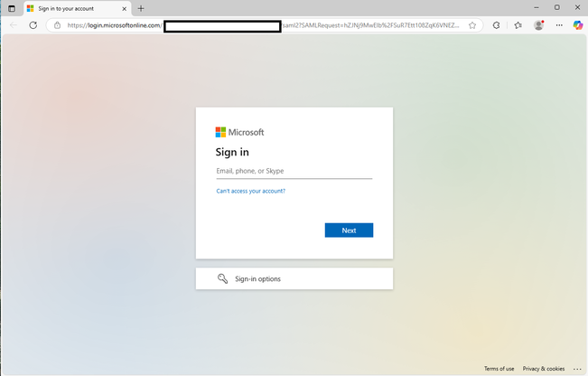Focus the Email, phone, or Skype field
This screenshot has height=376, width=588.
tap(294, 171)
